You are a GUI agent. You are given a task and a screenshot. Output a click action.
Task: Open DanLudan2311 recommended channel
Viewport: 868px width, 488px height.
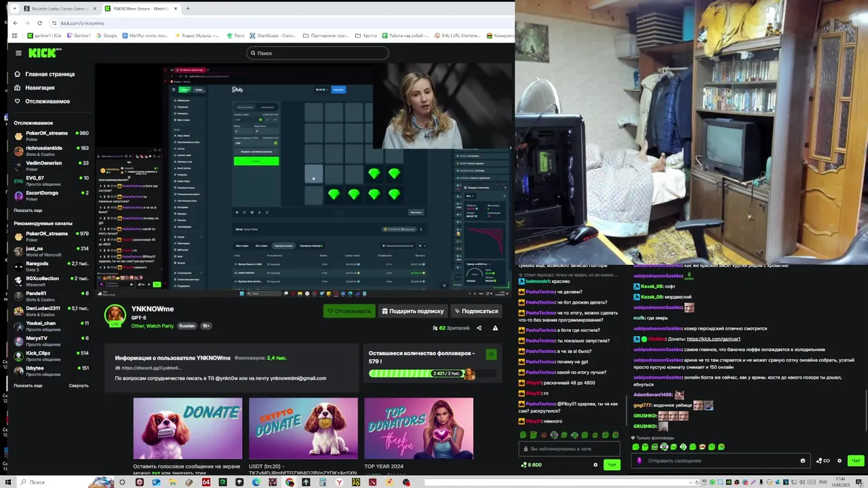point(51,310)
